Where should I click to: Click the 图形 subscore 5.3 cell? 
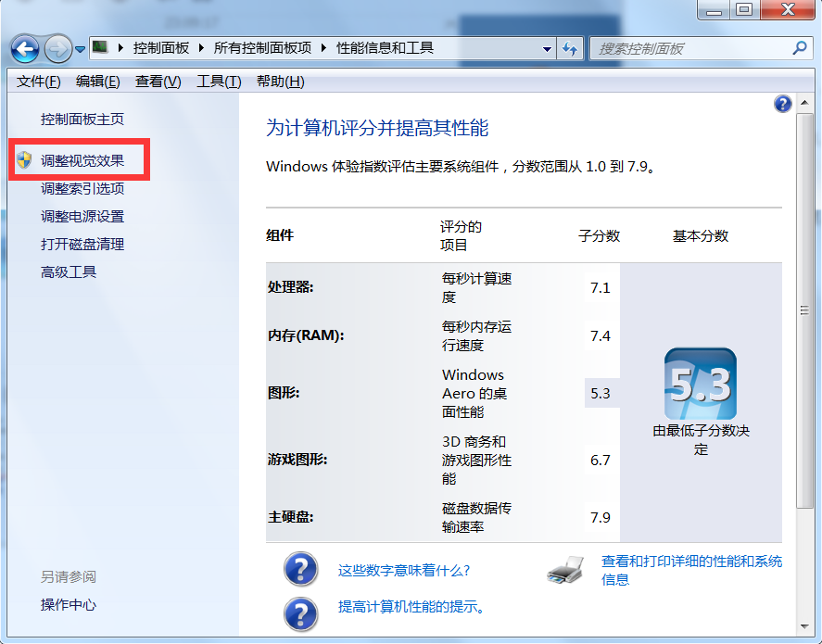point(601,393)
